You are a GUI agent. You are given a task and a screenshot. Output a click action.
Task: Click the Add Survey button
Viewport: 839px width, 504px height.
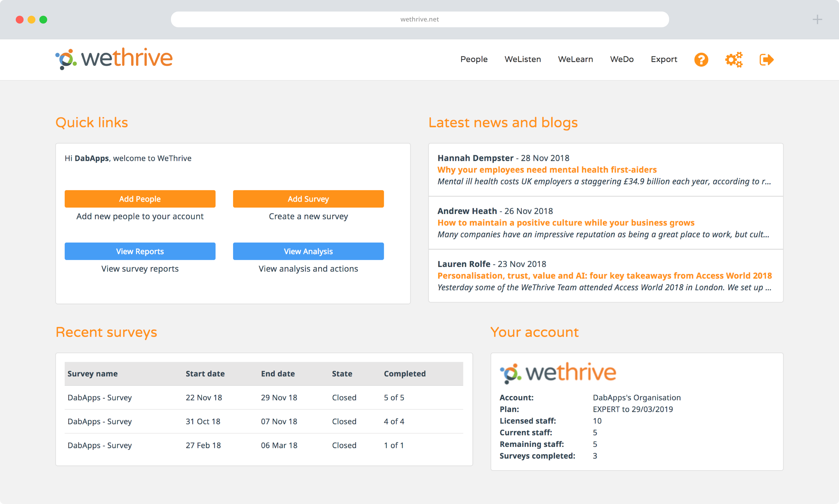click(308, 199)
